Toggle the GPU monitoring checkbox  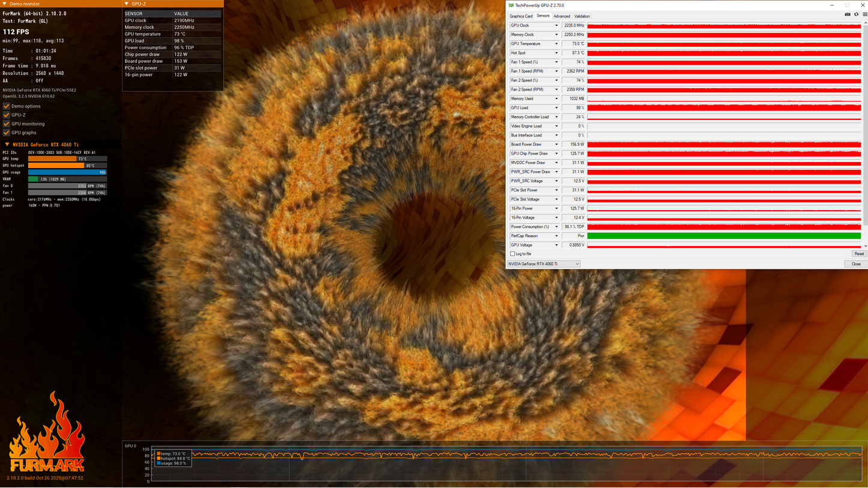pos(7,124)
